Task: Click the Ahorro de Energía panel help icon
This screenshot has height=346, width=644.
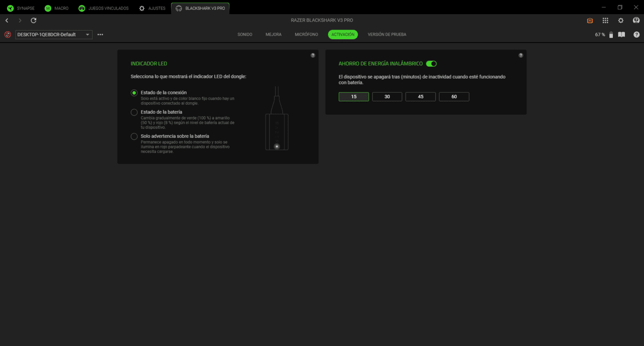Action: pyautogui.click(x=521, y=55)
